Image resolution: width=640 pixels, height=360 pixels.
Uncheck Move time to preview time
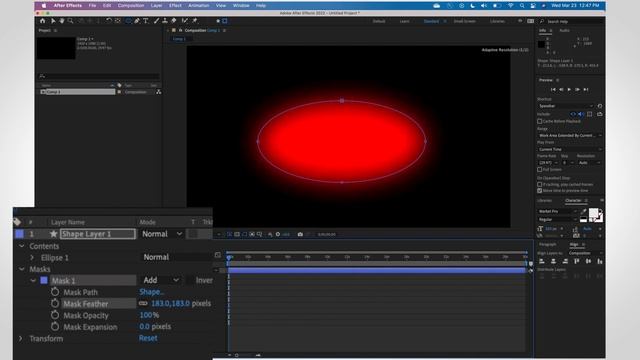click(x=540, y=191)
